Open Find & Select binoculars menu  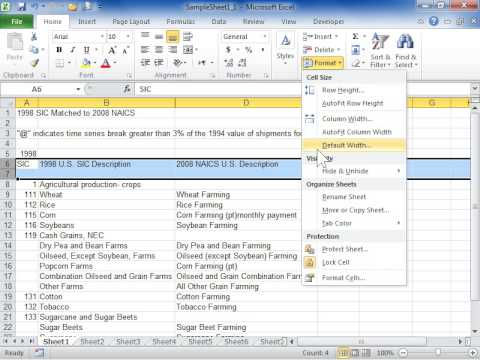tap(406, 50)
